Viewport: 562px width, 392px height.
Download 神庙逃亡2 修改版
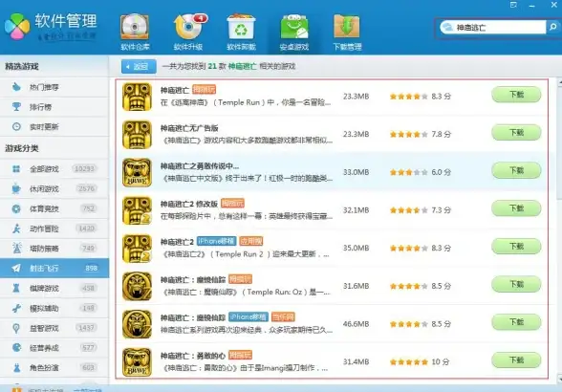[x=516, y=208]
